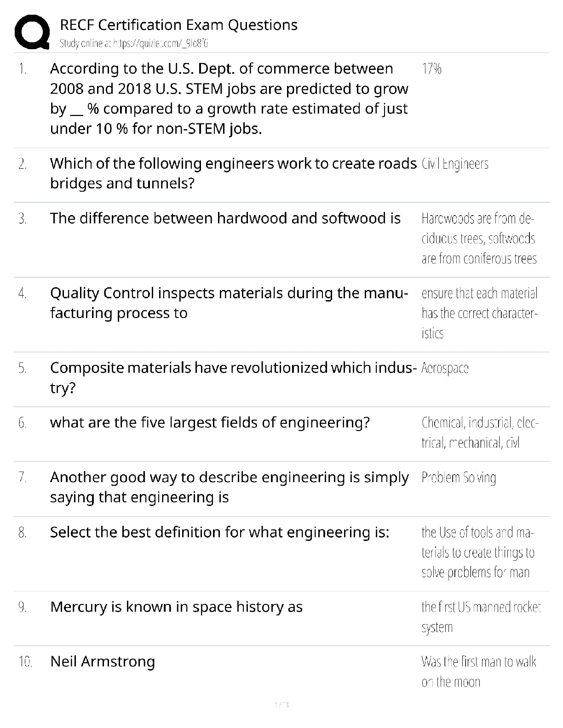563x728 pixels.
Task: Click the Quizlet Q logo icon
Action: [32, 32]
